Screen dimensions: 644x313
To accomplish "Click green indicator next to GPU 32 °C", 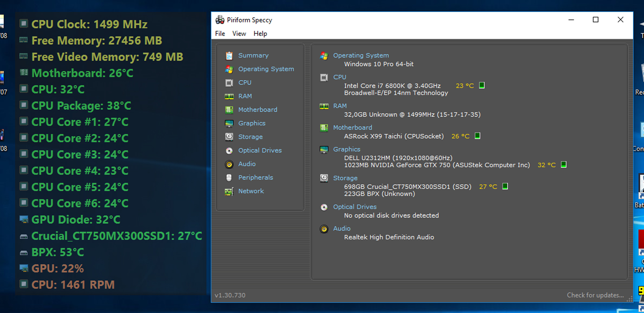I will (564, 165).
